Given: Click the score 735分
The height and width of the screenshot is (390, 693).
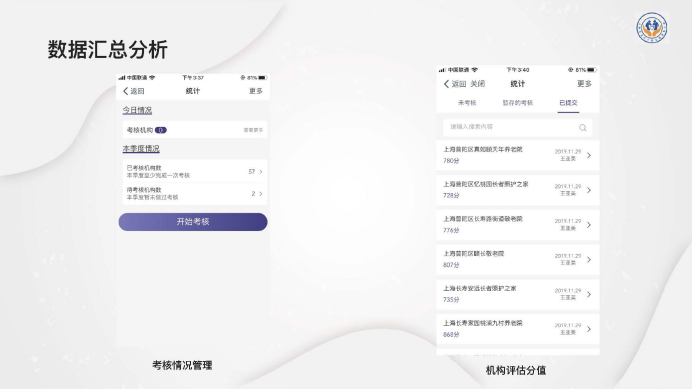Looking at the screenshot, I should tap(451, 300).
